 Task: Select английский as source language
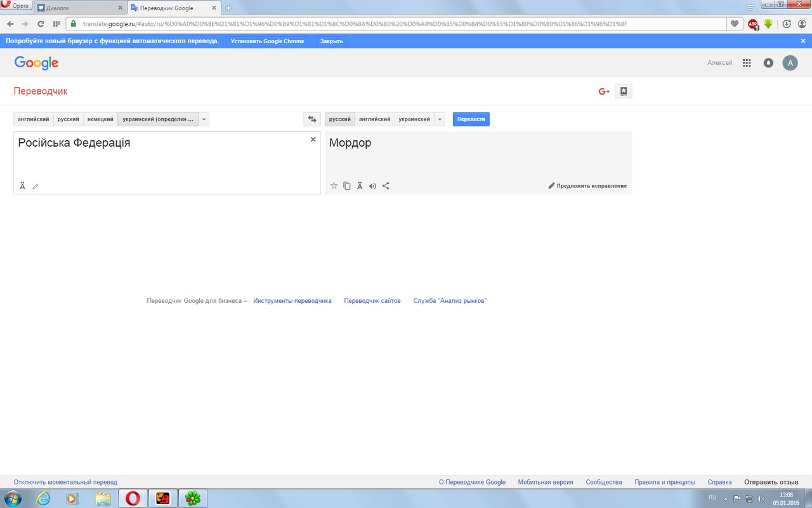[x=34, y=119]
